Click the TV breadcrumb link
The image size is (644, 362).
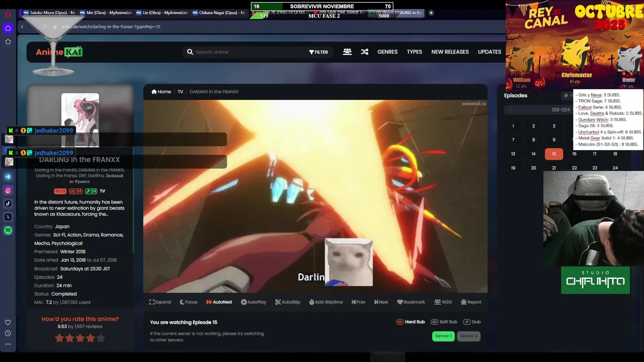pos(180,92)
